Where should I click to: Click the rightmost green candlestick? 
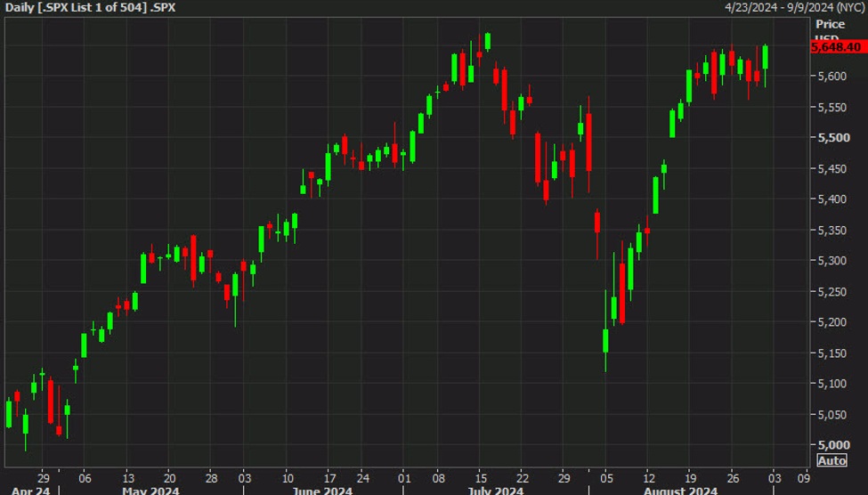point(766,57)
